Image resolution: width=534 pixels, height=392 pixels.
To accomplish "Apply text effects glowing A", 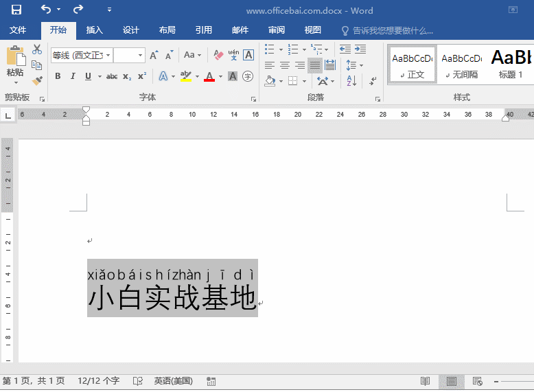I will coord(163,76).
